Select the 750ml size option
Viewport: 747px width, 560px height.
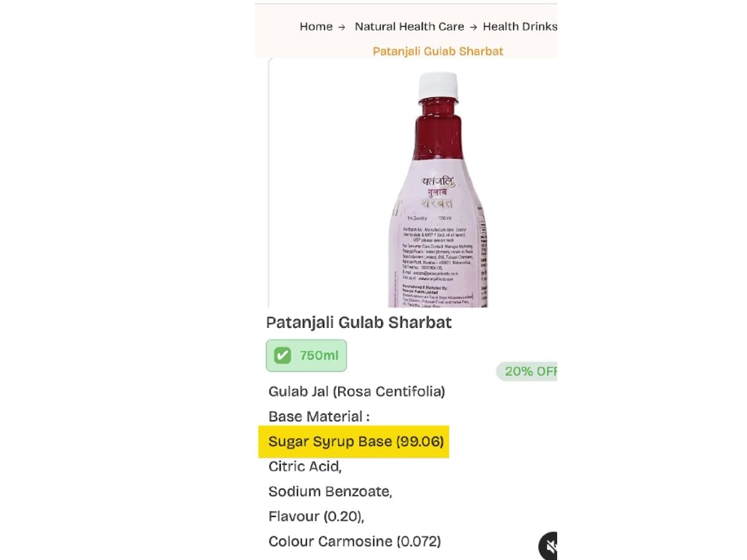point(306,356)
